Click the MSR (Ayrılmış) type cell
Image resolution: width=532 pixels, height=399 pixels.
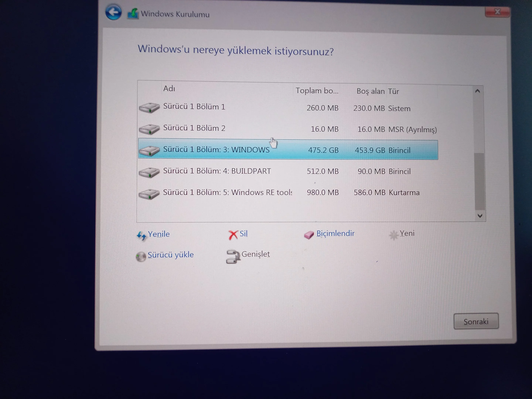pyautogui.click(x=412, y=130)
